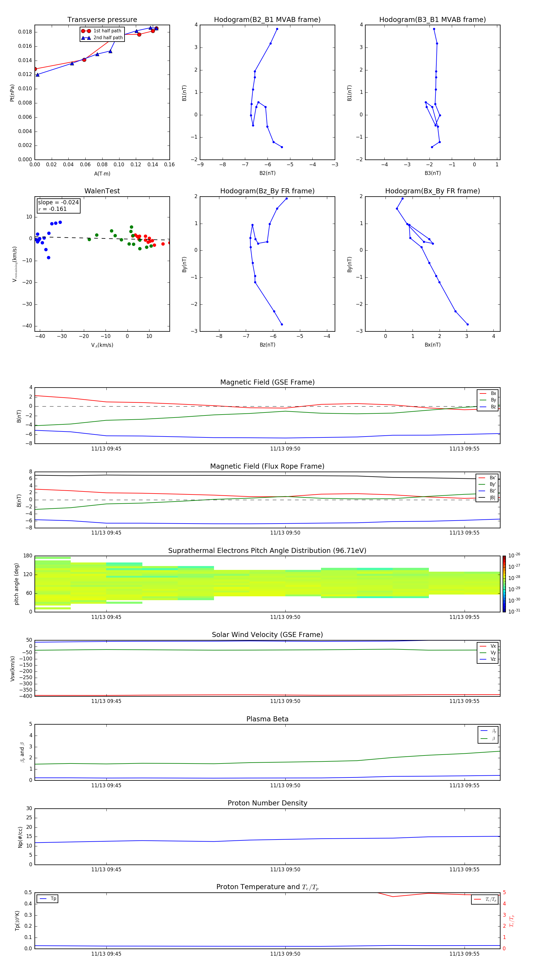Click the "Bz'" legend entry in Flux Rope plot

pos(487,491)
